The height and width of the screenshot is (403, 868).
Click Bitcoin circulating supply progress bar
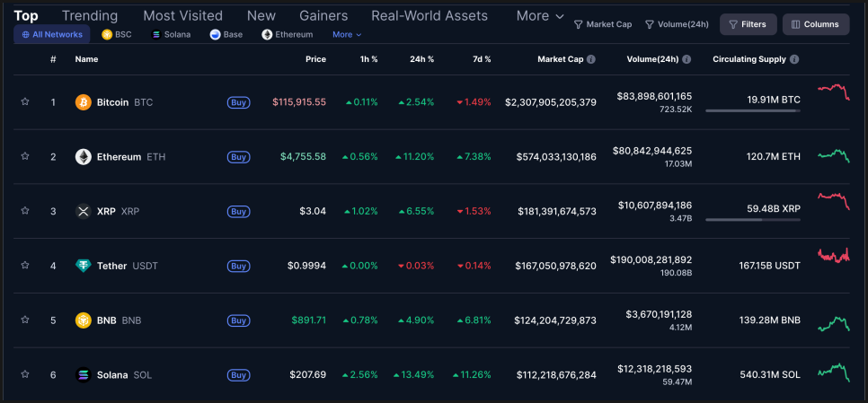(x=753, y=110)
